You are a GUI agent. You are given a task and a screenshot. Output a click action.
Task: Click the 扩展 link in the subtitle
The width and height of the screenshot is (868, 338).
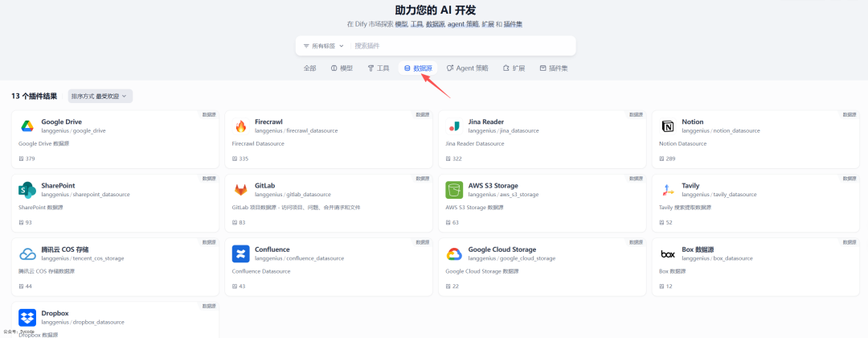tap(486, 24)
